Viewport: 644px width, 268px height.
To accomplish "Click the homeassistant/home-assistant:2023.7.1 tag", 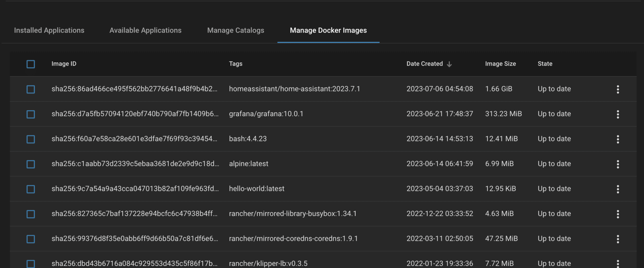I will tap(294, 89).
